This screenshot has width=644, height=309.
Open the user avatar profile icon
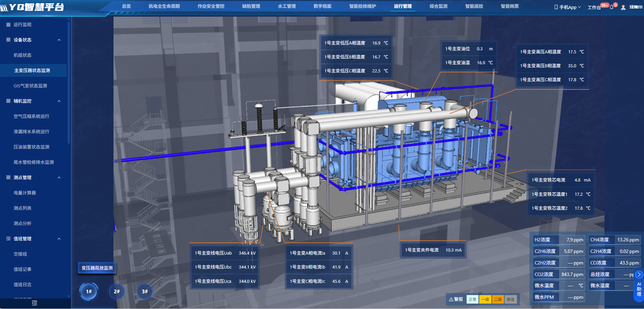[x=623, y=7]
